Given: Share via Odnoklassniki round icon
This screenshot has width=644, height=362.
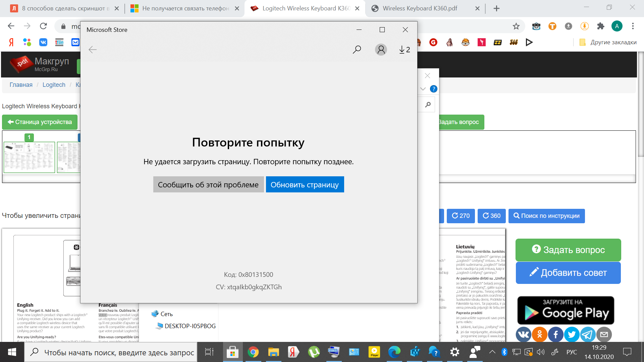Looking at the screenshot, I should (540, 334).
